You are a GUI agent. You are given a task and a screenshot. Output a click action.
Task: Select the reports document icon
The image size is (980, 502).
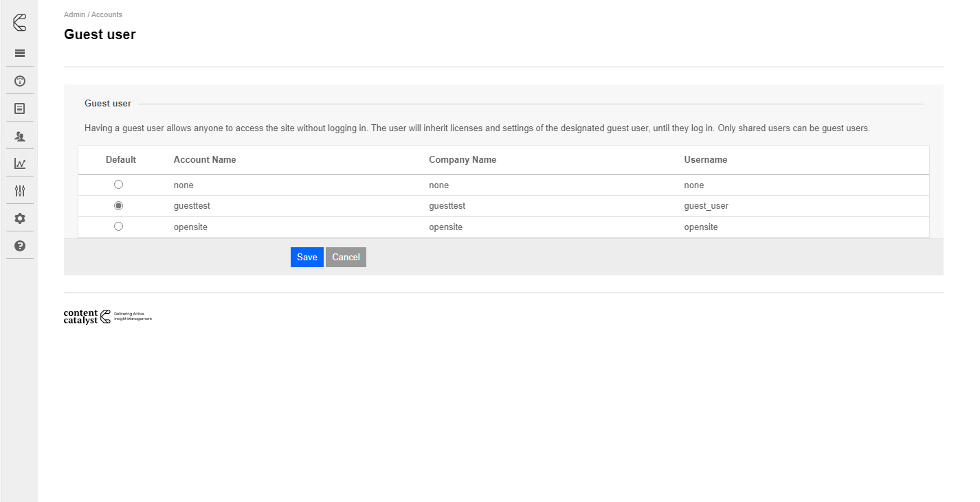19,108
